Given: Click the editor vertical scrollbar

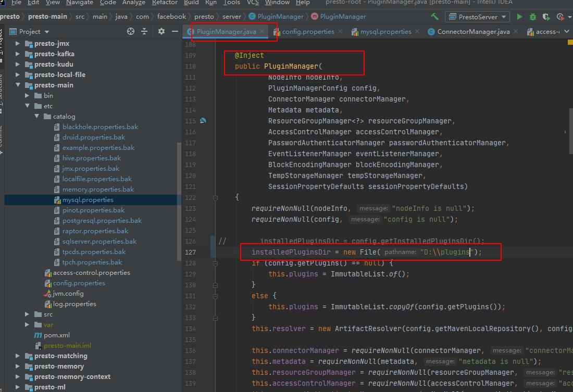Looking at the screenshot, I should tap(571, 131).
